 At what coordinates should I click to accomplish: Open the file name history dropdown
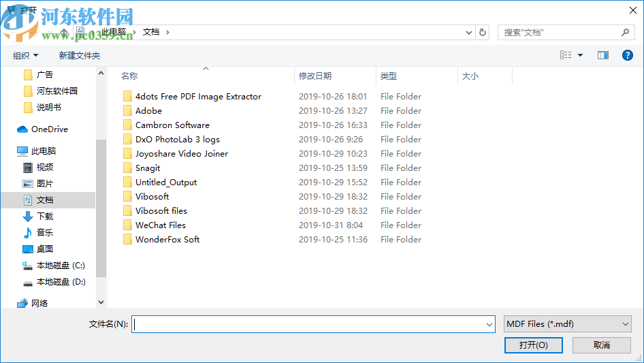(489, 324)
